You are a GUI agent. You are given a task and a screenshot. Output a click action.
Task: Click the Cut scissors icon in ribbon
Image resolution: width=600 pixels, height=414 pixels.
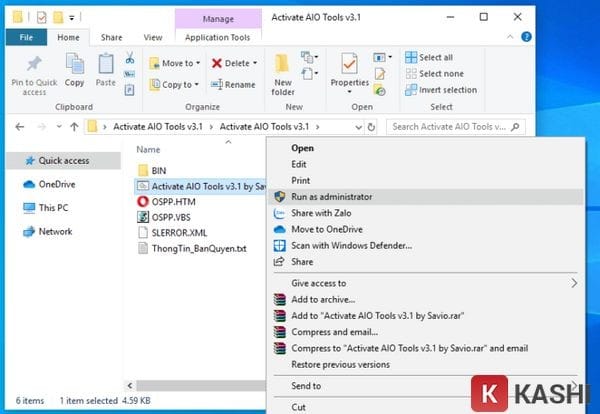point(130,58)
